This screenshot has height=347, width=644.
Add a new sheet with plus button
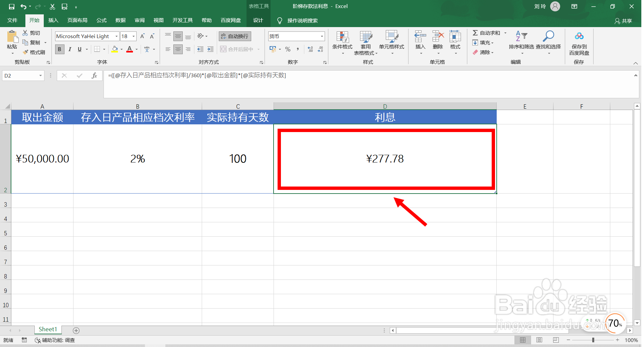pyautogui.click(x=76, y=331)
